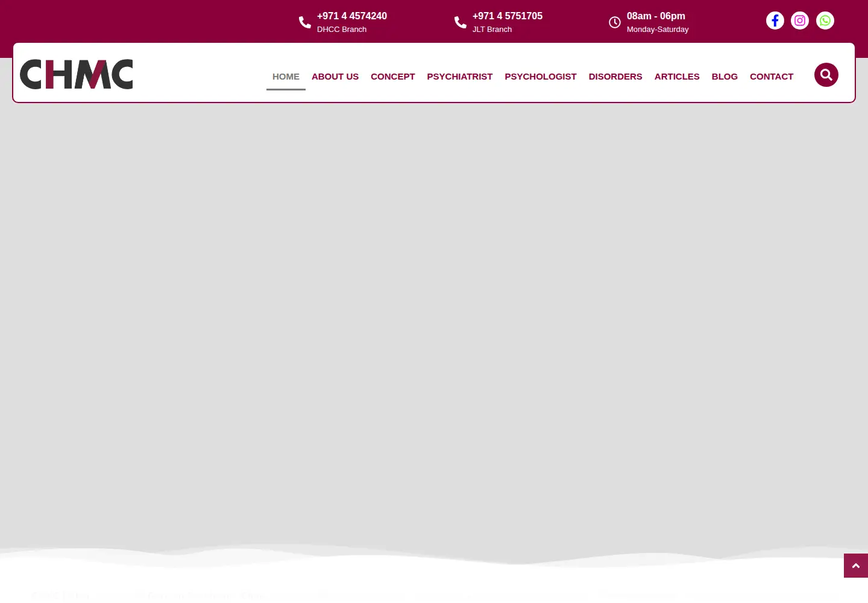Open the ABOUT US menu
Viewport: 868px width, 603px height.
click(x=335, y=77)
